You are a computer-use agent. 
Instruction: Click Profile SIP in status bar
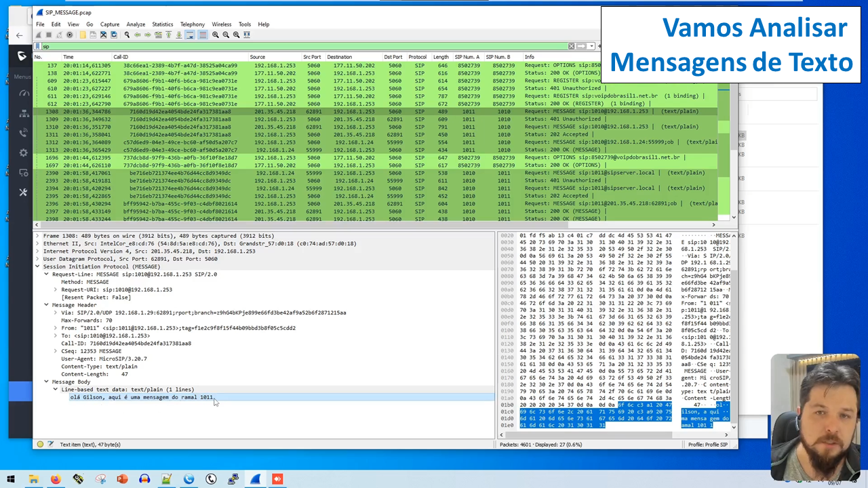pyautogui.click(x=708, y=445)
